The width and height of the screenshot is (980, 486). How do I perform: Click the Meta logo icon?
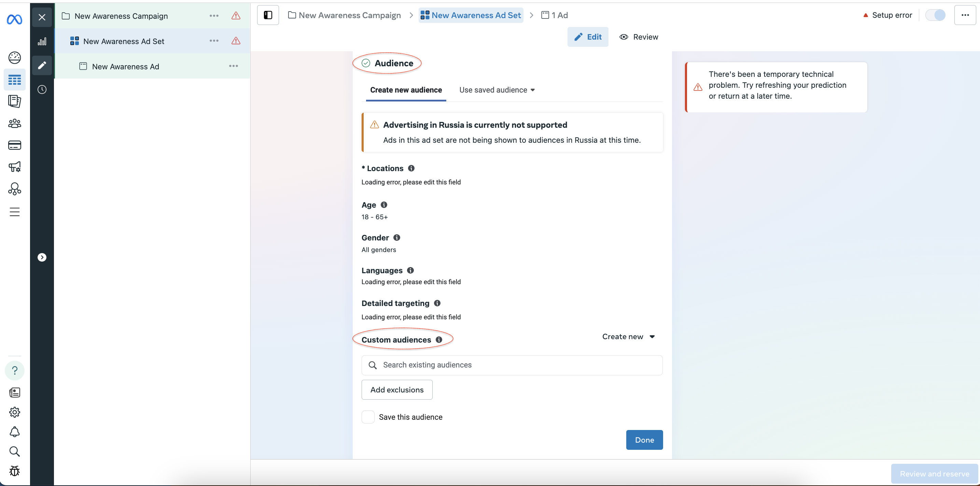tap(14, 19)
